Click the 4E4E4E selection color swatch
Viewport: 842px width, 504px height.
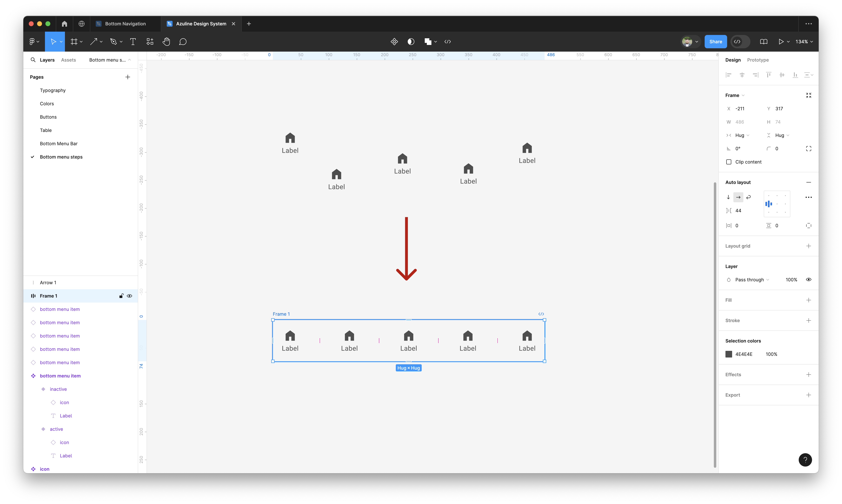click(x=729, y=354)
